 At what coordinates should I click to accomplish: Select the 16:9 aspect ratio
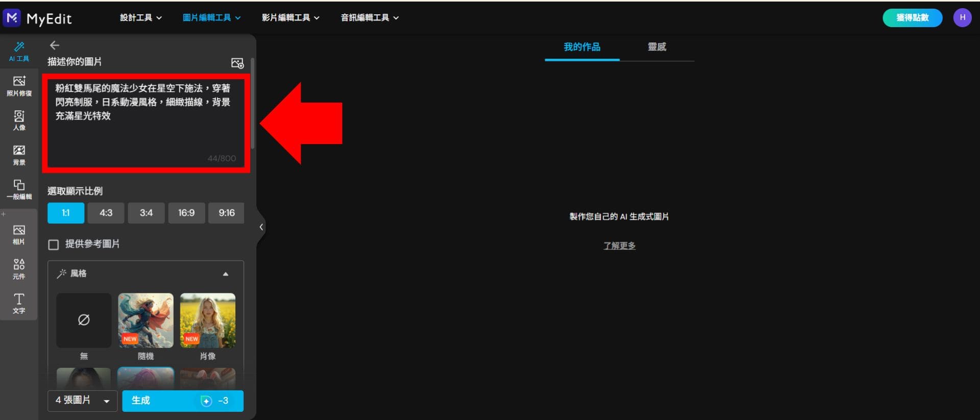(186, 213)
